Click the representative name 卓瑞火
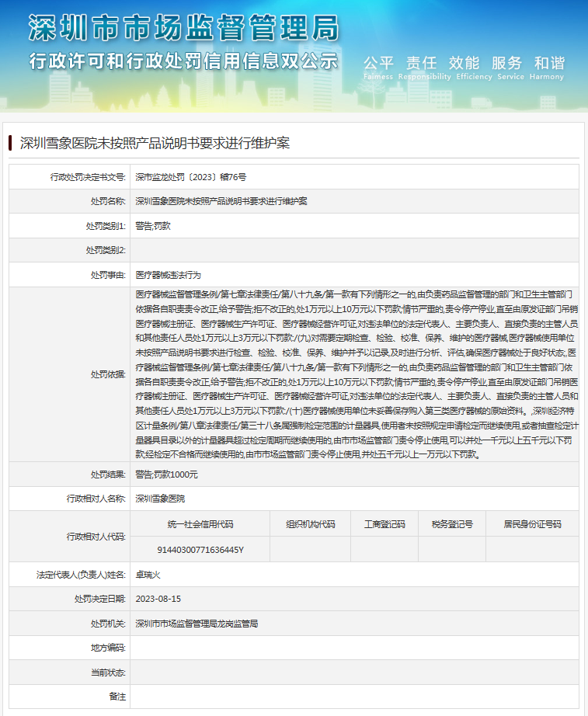Viewport: 588px width, 716px height. click(x=148, y=575)
